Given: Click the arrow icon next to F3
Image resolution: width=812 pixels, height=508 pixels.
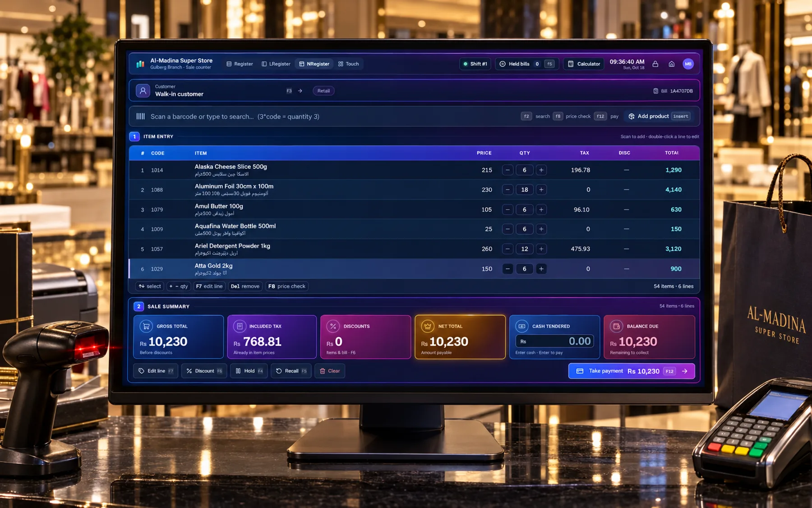Looking at the screenshot, I should 300,91.
